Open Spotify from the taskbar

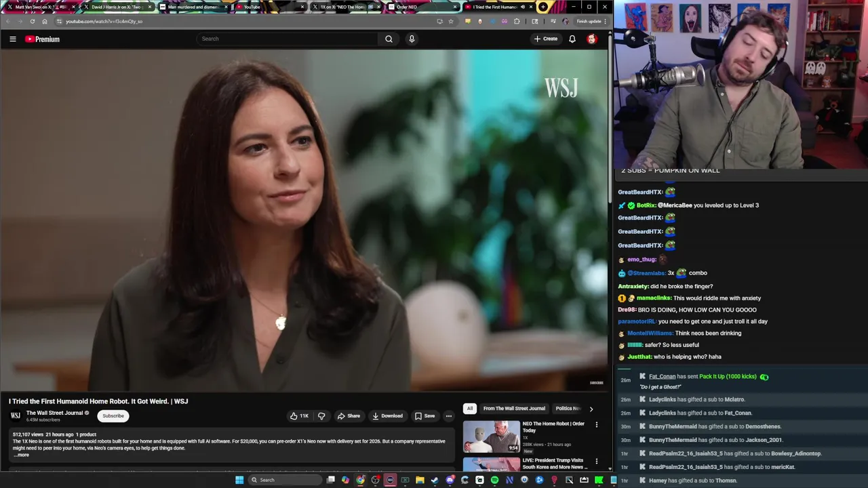click(494, 480)
